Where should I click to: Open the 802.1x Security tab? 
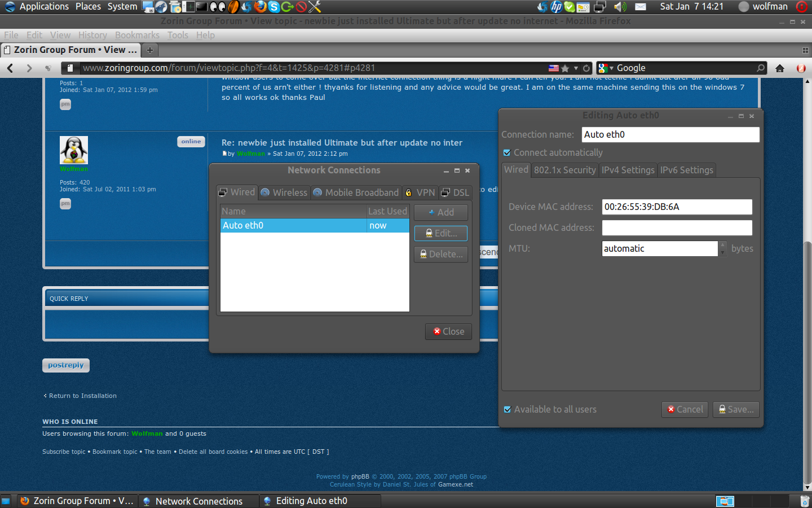click(x=564, y=170)
